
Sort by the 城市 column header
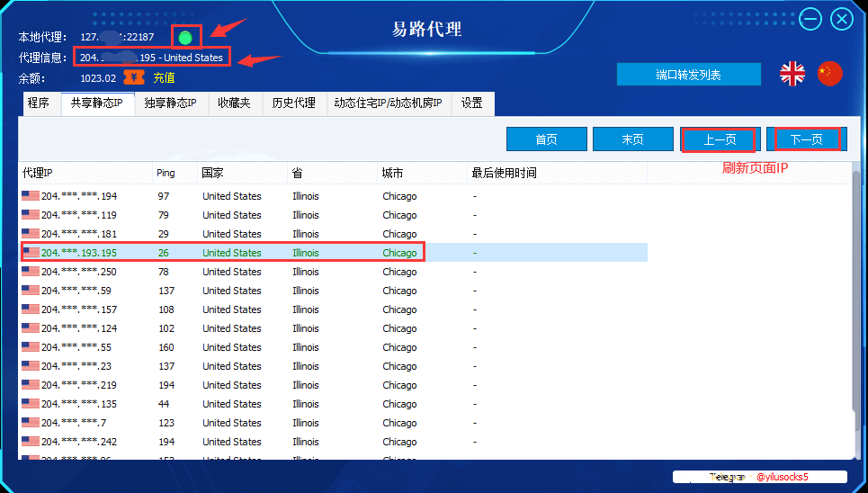point(423,173)
